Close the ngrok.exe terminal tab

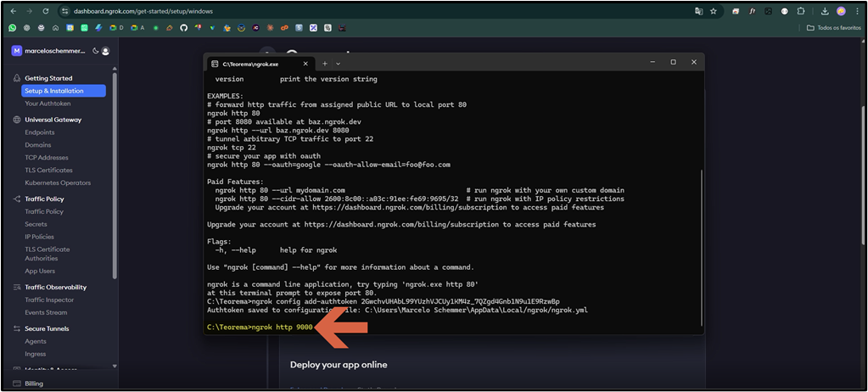point(305,63)
